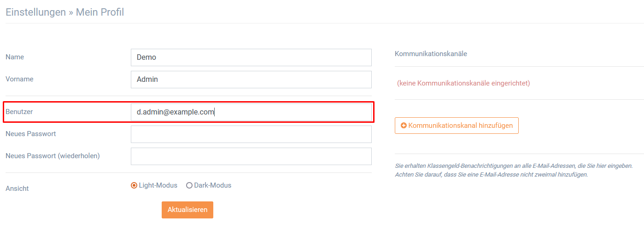
Task: Save the profile with the Aktualisieren button
Action: 187,210
